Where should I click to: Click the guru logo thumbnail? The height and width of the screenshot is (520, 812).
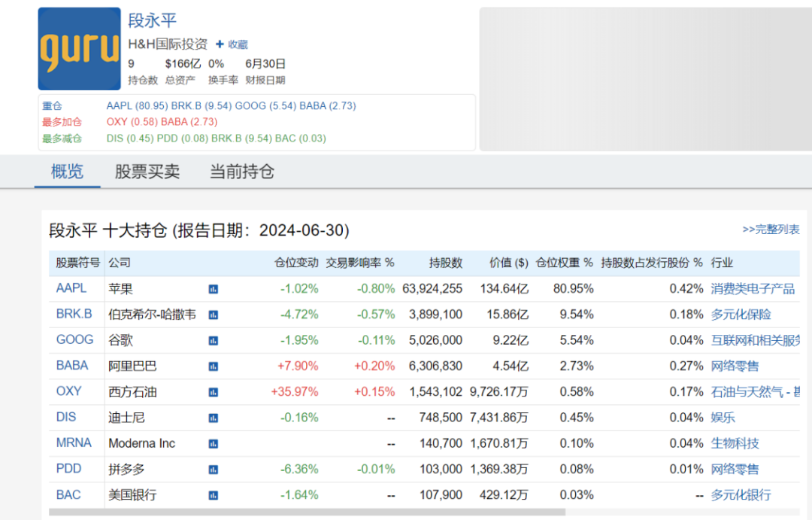click(79, 49)
